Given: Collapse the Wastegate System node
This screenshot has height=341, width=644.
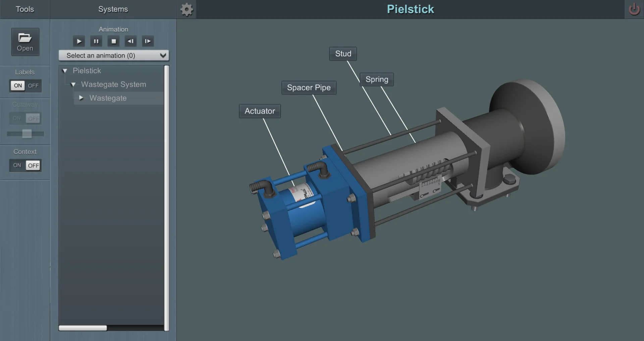Looking at the screenshot, I should pyautogui.click(x=73, y=84).
